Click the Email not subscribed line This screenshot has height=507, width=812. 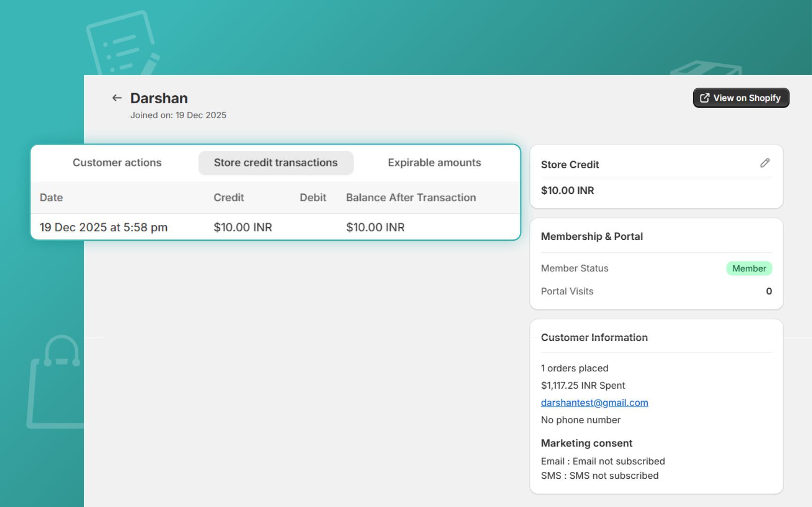(603, 461)
